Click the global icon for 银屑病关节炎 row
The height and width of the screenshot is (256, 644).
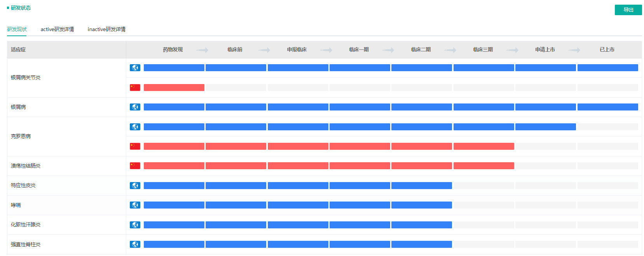point(135,68)
